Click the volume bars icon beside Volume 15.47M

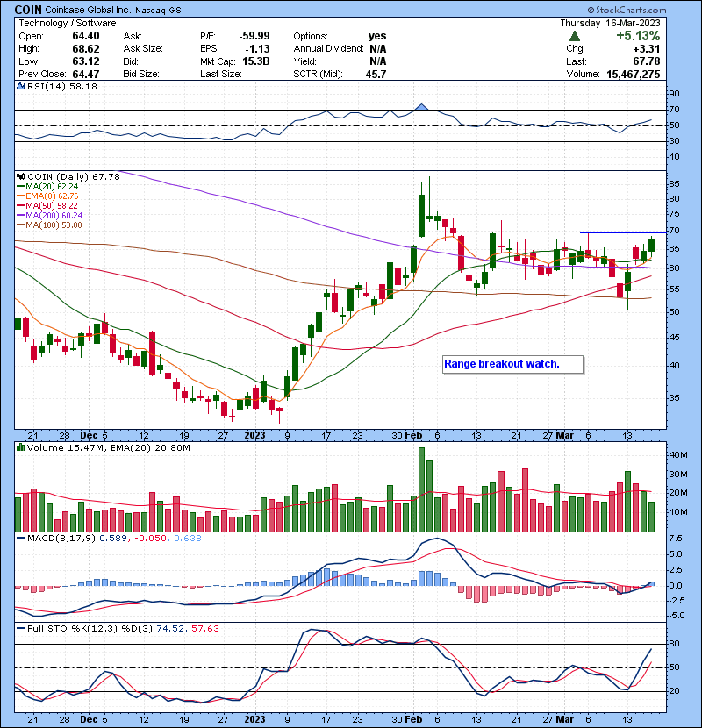(x=20, y=447)
